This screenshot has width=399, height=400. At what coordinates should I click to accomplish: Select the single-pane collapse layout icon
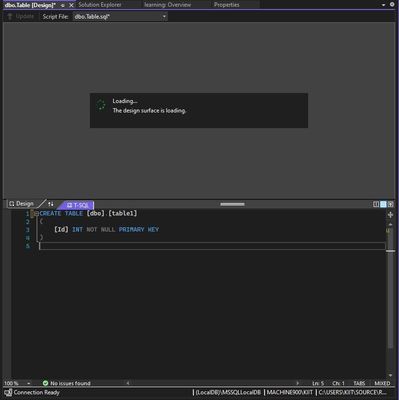point(391,204)
